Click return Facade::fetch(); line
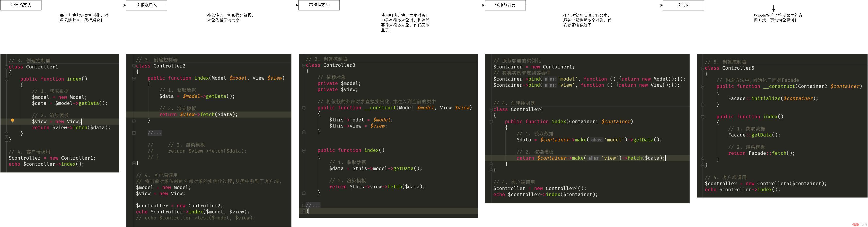 pyautogui.click(x=762, y=153)
